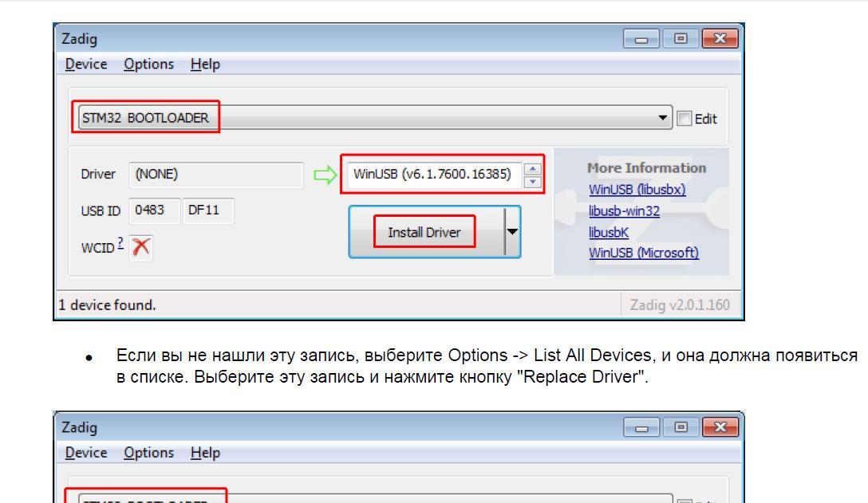Follow the WinUSB (Microsoft) link

coord(643,253)
